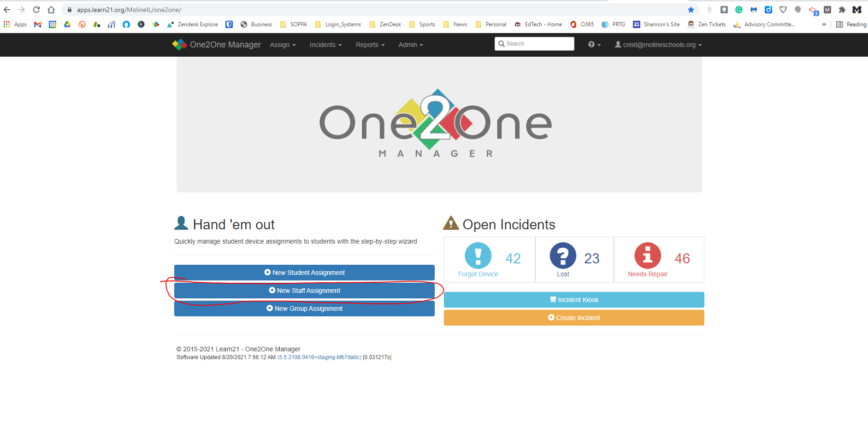This screenshot has width=868, height=425.
Task: Open the creid@molineschools.org account dropdown
Action: tap(658, 45)
